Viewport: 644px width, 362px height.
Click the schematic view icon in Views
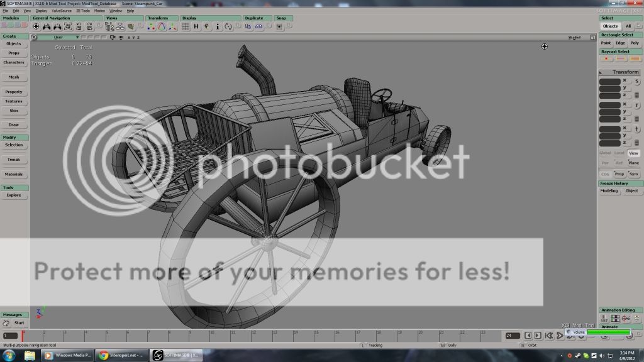tap(110, 27)
